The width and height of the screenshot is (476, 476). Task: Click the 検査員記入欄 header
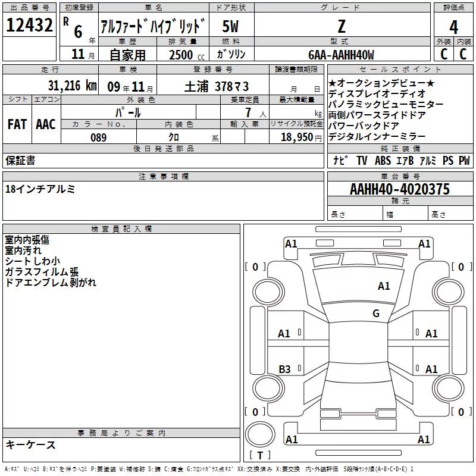(x=121, y=229)
